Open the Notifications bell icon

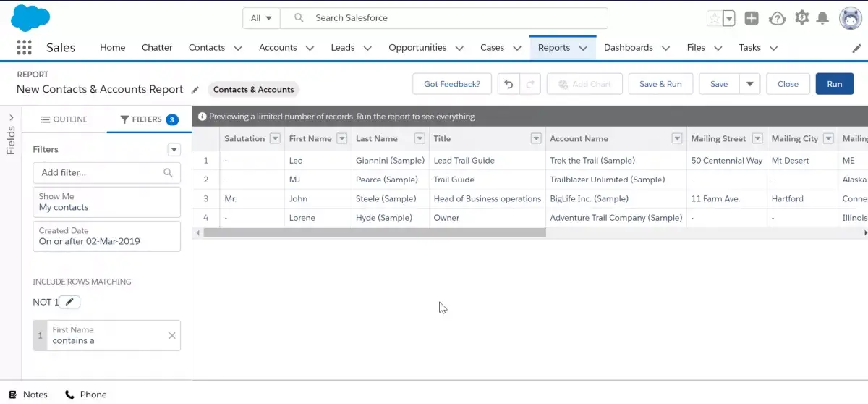[822, 18]
